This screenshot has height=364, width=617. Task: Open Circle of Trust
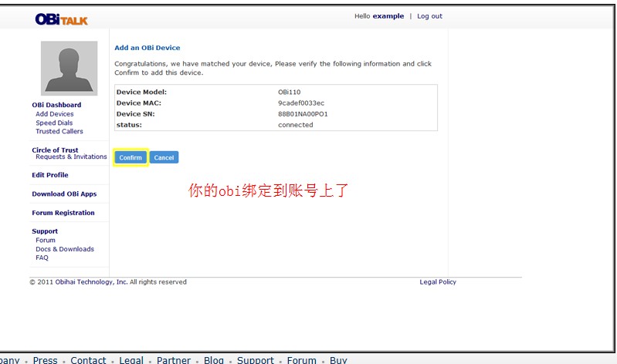[x=55, y=150]
